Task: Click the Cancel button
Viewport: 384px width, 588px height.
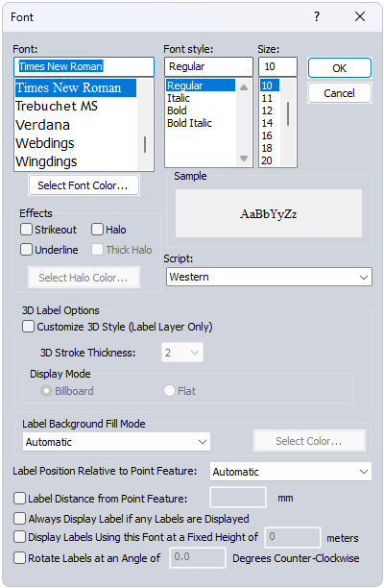Action: [x=340, y=93]
